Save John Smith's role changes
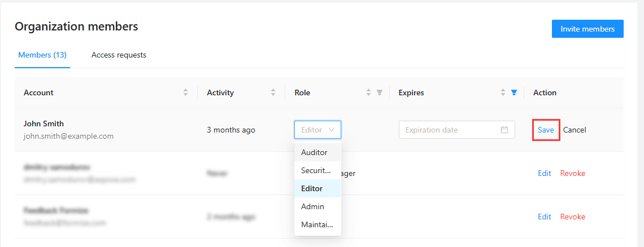This screenshot has width=644, height=247. coord(546,130)
